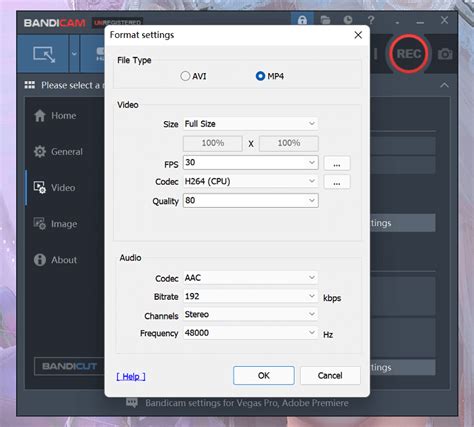Start recording with the REC button
This screenshot has height=427, width=474.
(x=409, y=54)
